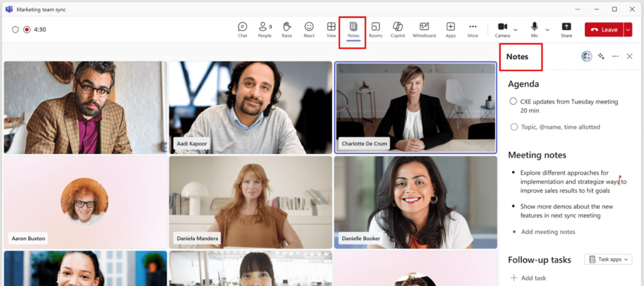Viewport: 644px width, 286px height.
Task: Open the React emoji picker
Action: point(309,30)
